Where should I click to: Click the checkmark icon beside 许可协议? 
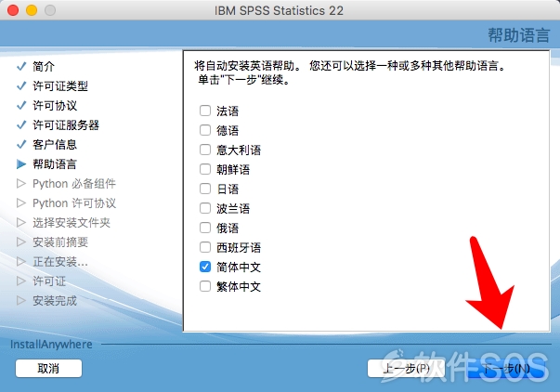[x=21, y=105]
